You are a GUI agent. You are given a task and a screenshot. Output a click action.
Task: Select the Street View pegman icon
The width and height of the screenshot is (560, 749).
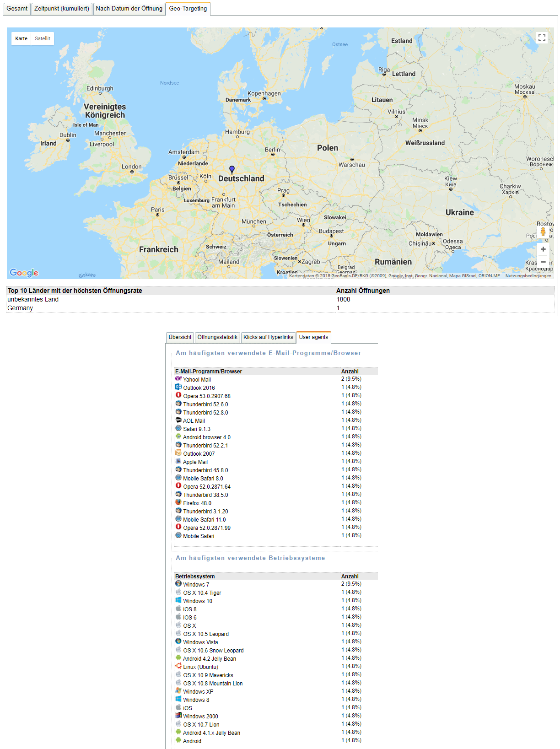pos(543,232)
